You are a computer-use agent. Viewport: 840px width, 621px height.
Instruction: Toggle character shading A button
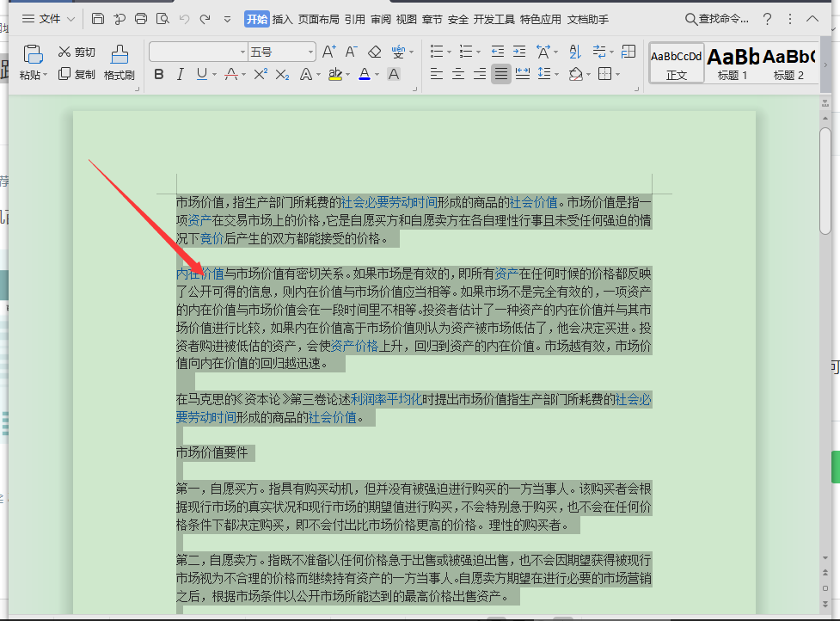(394, 74)
